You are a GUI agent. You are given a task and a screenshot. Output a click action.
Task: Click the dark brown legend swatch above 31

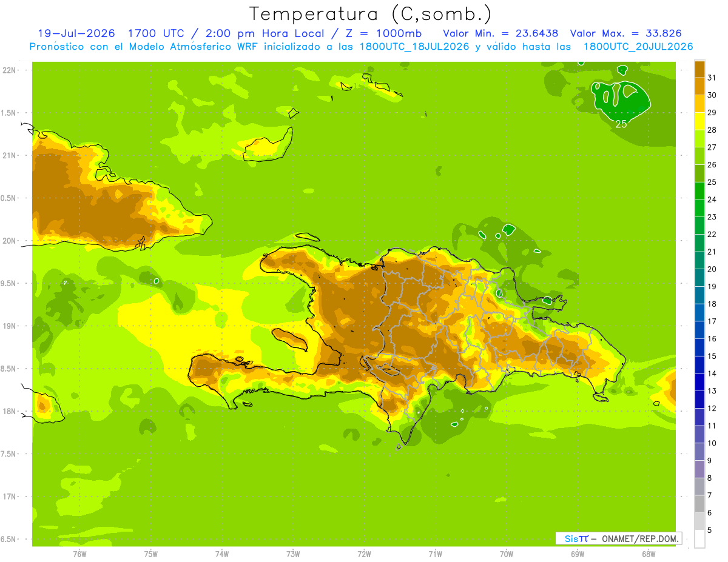tap(700, 69)
